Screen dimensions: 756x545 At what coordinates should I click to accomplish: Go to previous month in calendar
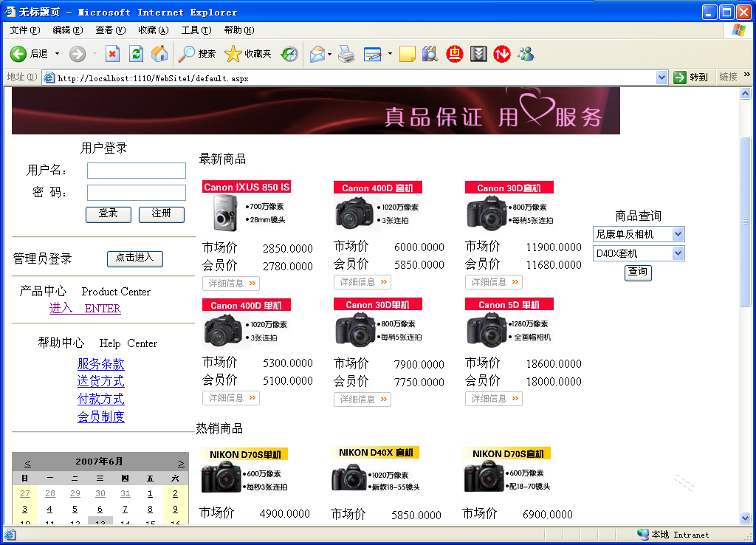click(27, 464)
